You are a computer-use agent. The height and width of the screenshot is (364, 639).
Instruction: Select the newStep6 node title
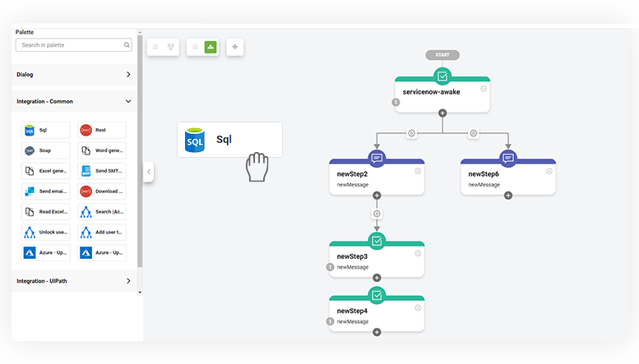[x=484, y=174]
